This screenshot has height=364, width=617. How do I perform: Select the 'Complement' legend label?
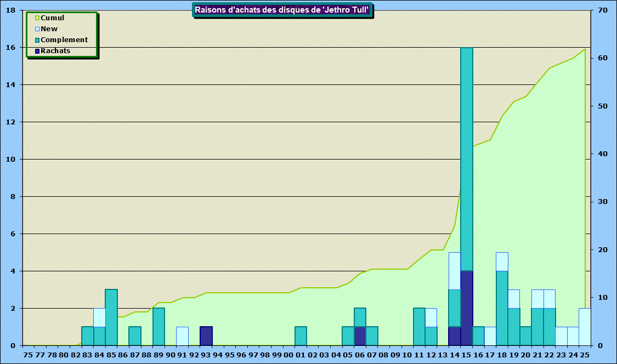point(64,40)
